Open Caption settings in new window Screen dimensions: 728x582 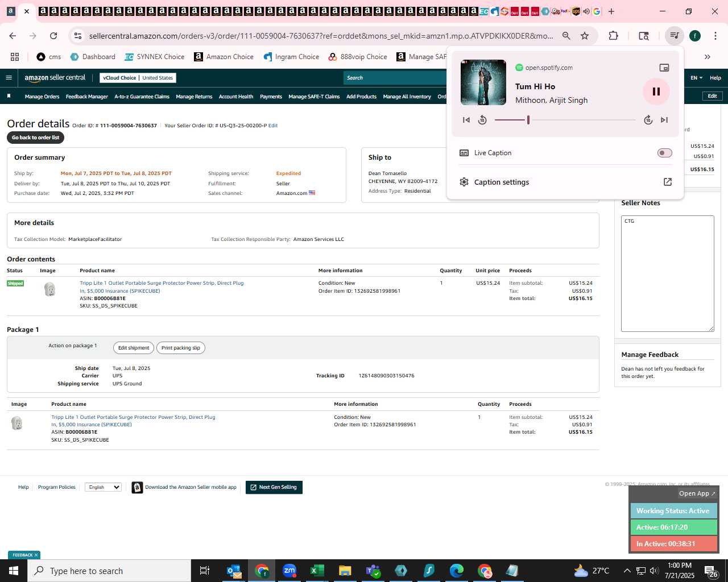(668, 182)
